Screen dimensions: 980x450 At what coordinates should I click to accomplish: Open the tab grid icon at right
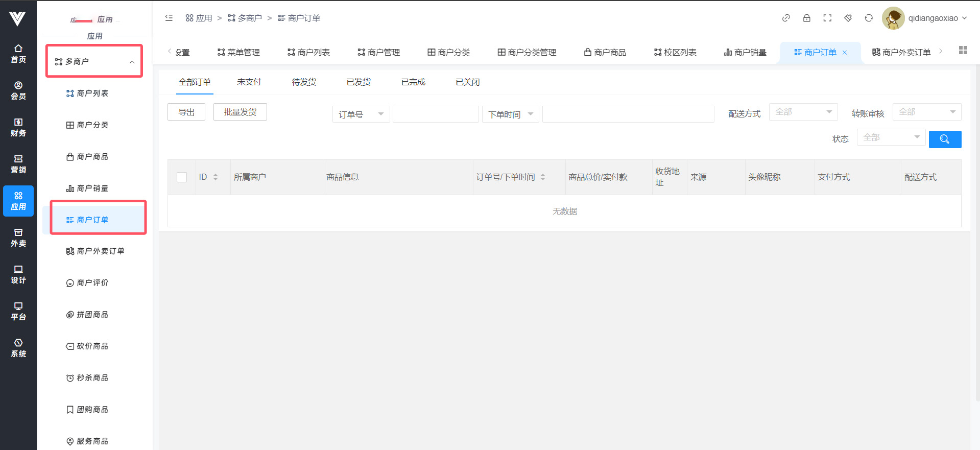click(963, 50)
